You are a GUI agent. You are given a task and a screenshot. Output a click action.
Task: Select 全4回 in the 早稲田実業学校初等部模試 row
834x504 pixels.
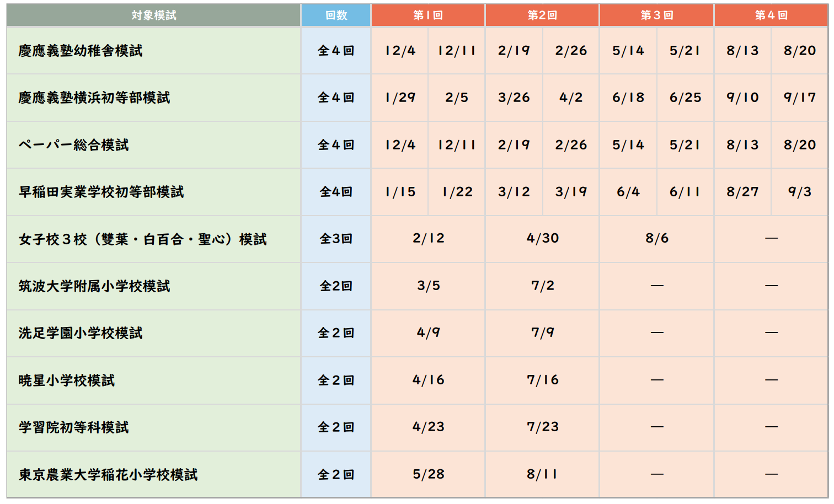pos(336,192)
